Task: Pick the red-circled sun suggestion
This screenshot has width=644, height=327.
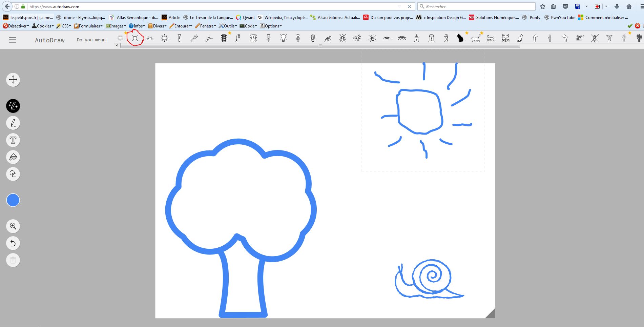Action: [x=135, y=38]
